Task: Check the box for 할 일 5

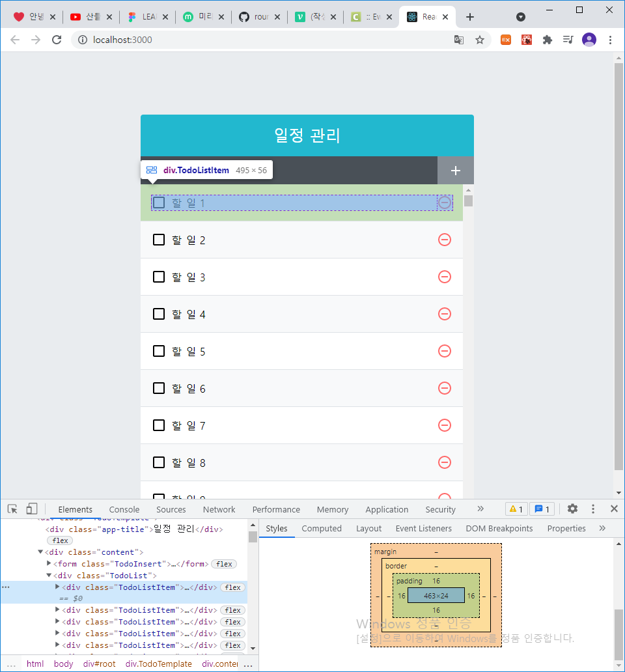Action: [159, 351]
